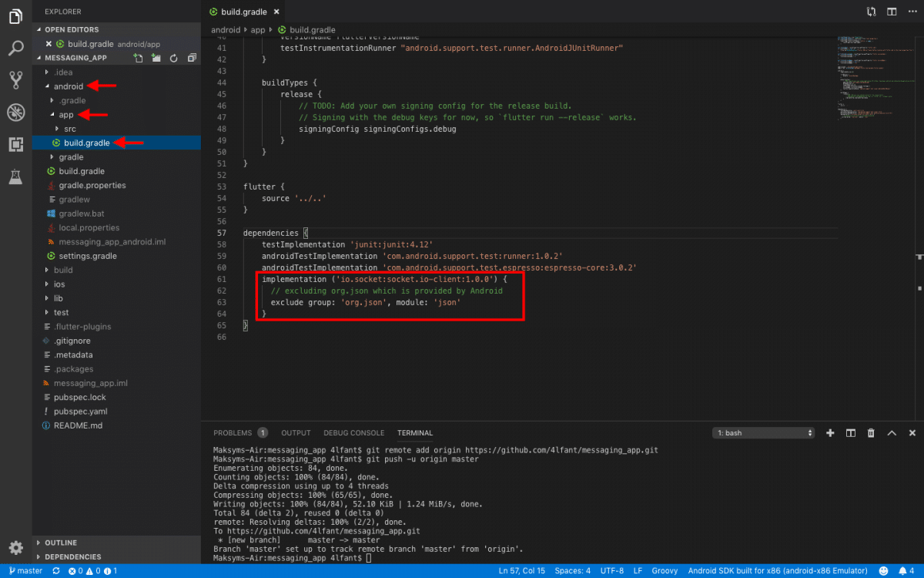Open the terminal shell selector dropdown
Viewport: 924px width, 578px height.
(x=763, y=433)
